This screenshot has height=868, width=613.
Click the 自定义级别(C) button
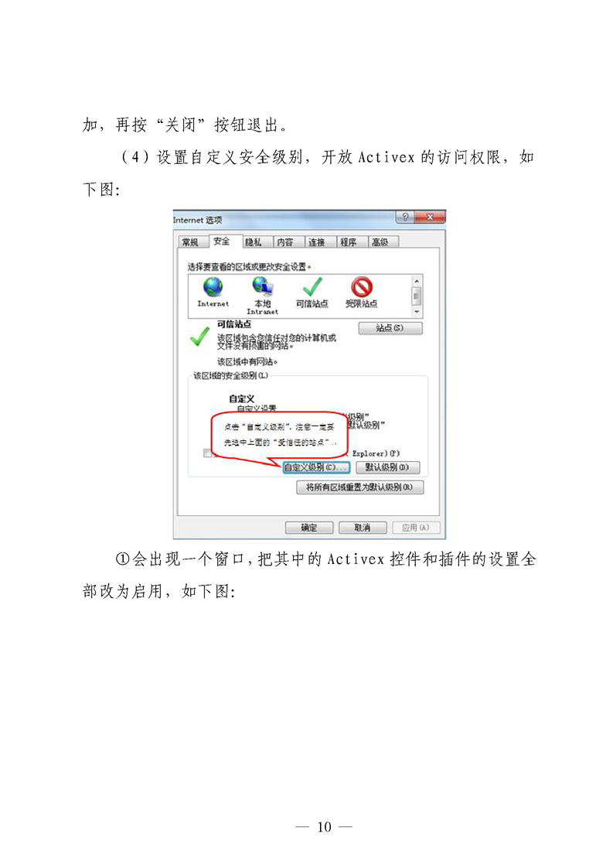click(x=316, y=467)
